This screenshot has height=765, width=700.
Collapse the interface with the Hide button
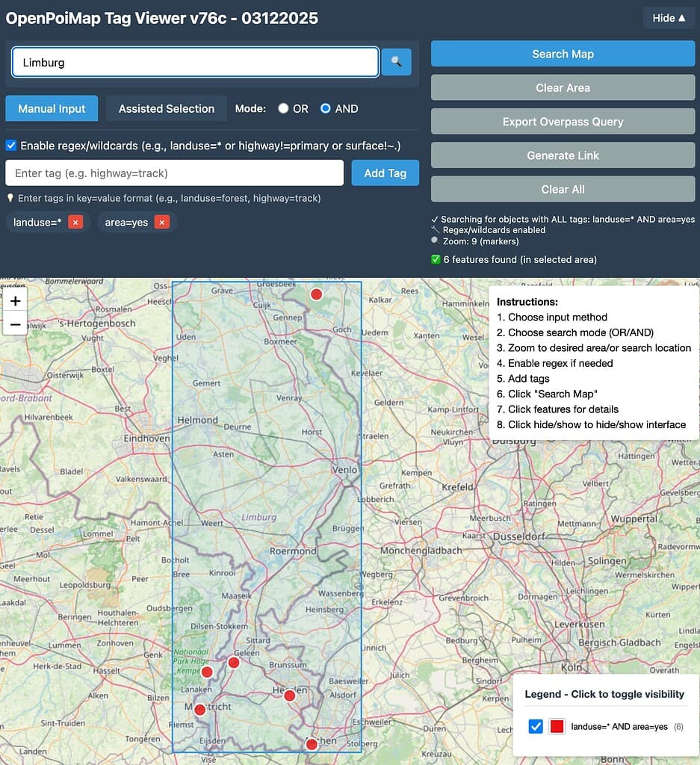[669, 17]
